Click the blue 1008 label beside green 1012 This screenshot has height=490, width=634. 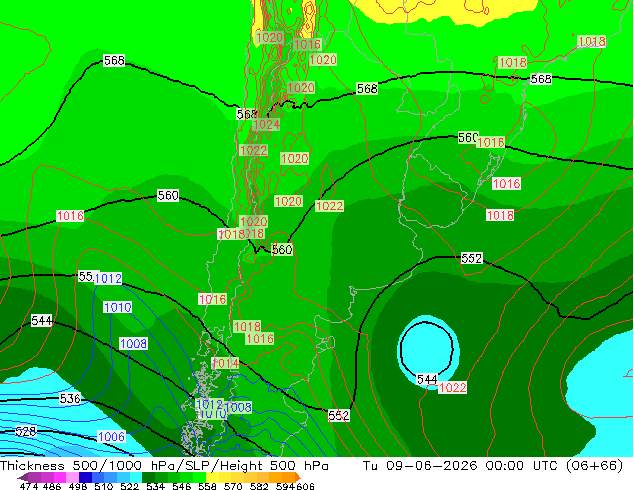tap(238, 407)
